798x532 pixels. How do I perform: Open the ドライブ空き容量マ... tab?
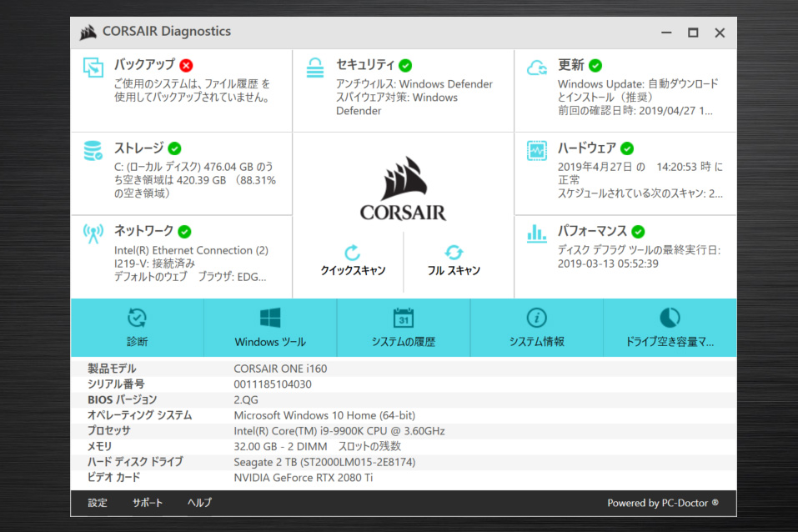(670, 328)
